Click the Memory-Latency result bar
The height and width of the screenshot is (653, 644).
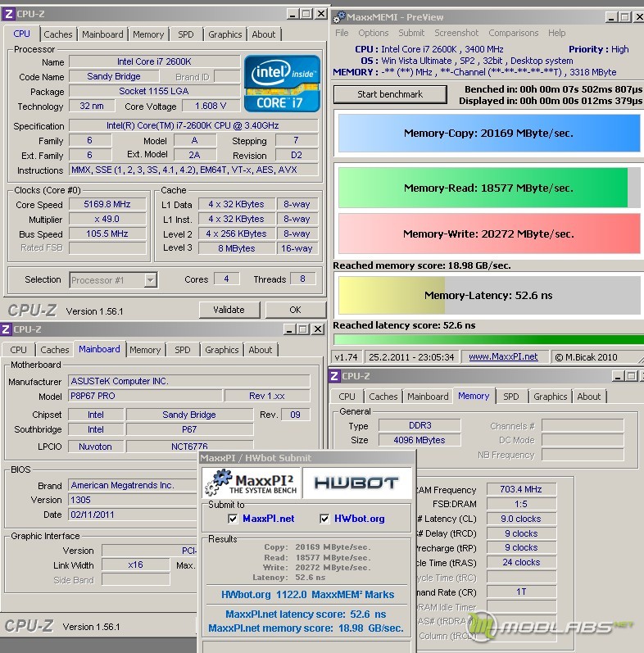489,295
